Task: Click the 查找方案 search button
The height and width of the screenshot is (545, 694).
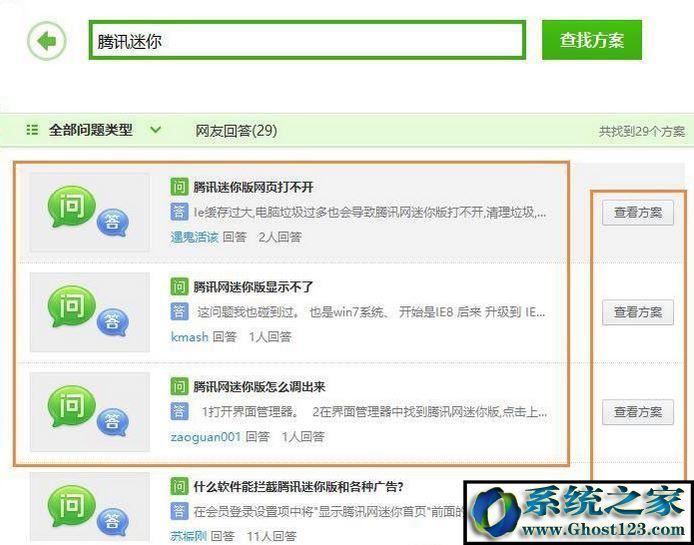Action: (x=592, y=40)
